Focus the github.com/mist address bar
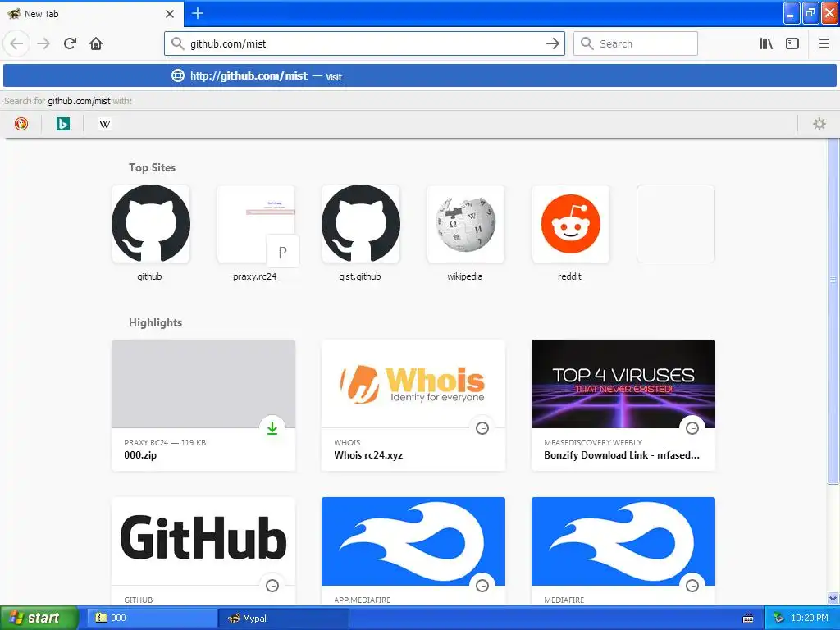This screenshot has width=840, height=630. (364, 43)
